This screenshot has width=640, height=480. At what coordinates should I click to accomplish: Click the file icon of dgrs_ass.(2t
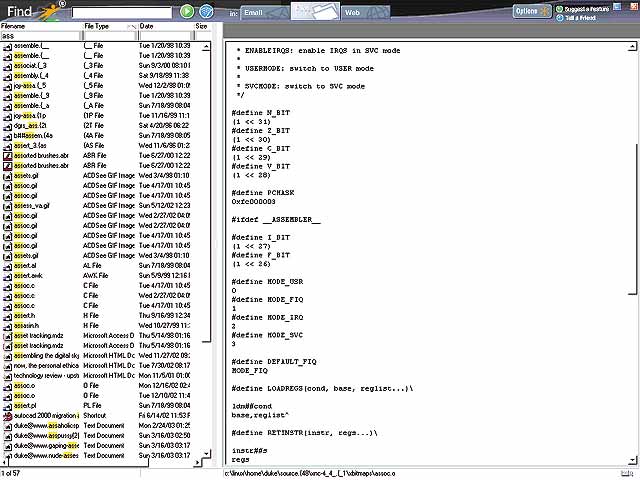(7, 126)
